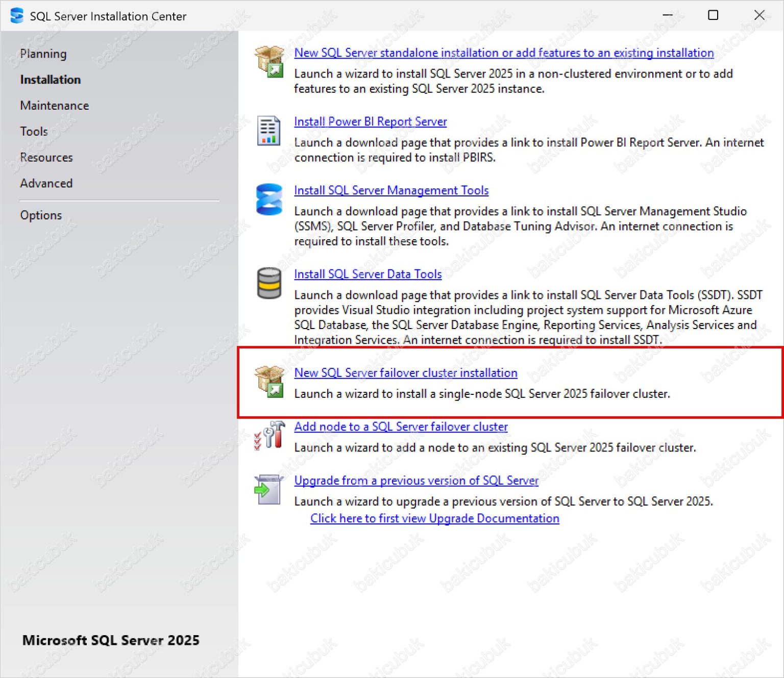Open the Resources section
Image resolution: width=784 pixels, height=678 pixels.
pos(46,157)
